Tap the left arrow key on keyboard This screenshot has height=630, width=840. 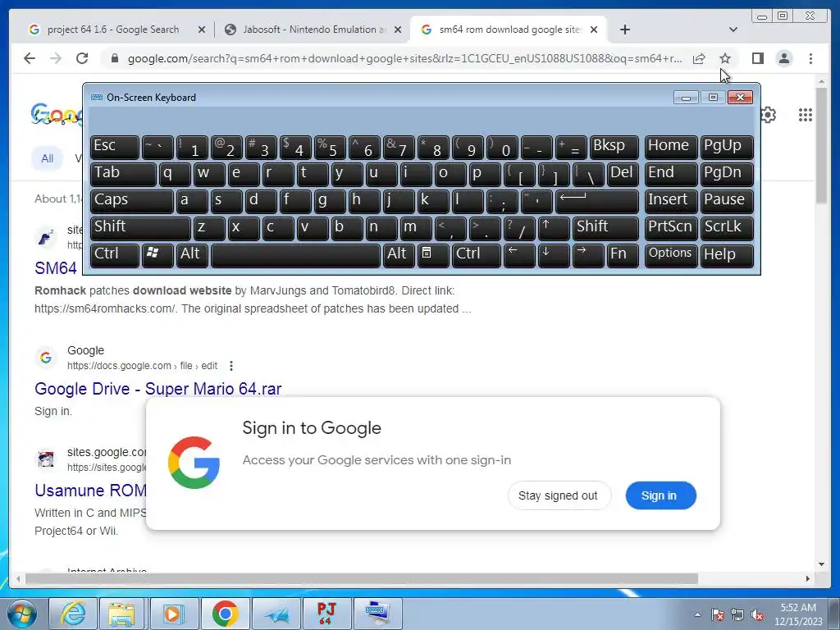519,255
